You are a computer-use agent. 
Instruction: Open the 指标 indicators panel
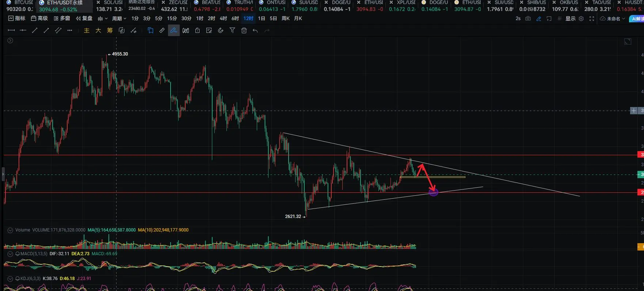tap(17, 18)
